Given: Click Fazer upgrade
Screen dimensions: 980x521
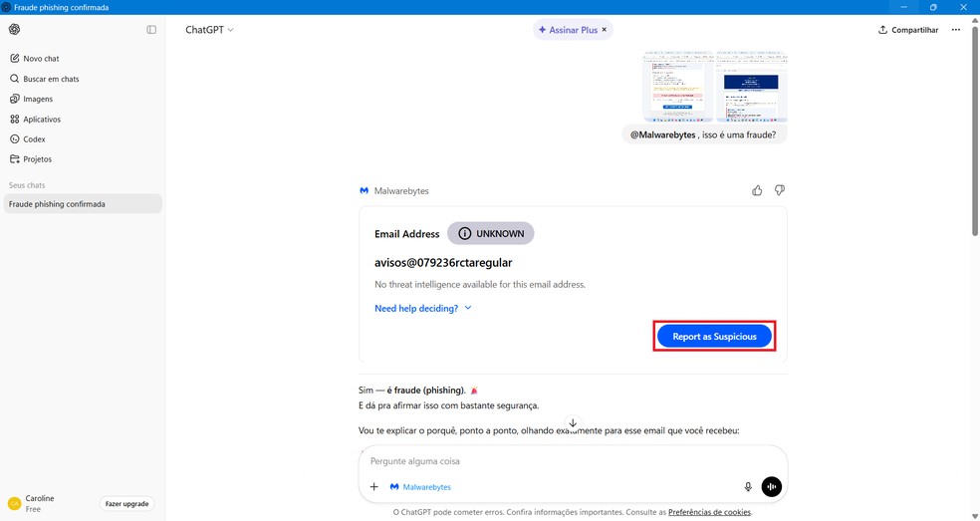Looking at the screenshot, I should [126, 503].
